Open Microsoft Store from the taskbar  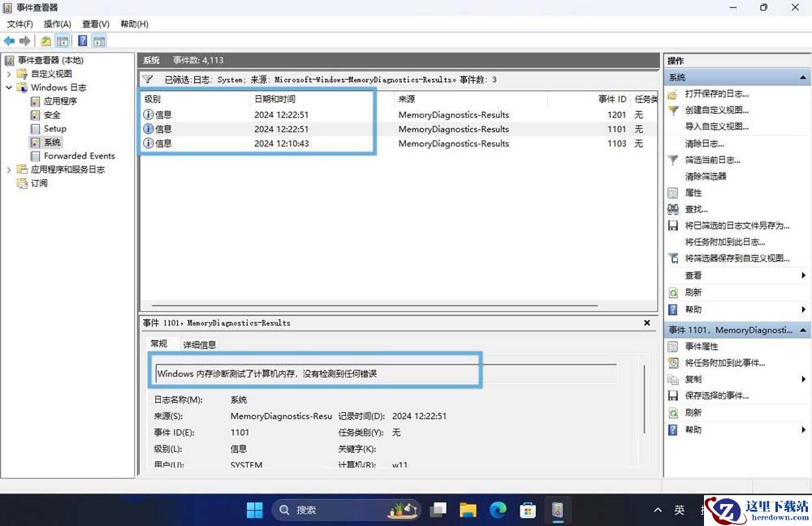528,511
